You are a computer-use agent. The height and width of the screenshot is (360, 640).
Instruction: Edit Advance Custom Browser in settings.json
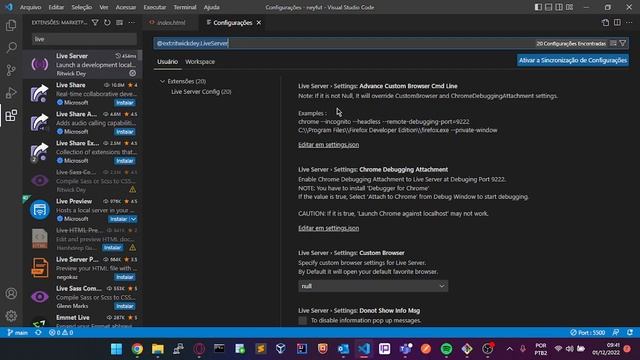pyautogui.click(x=329, y=144)
